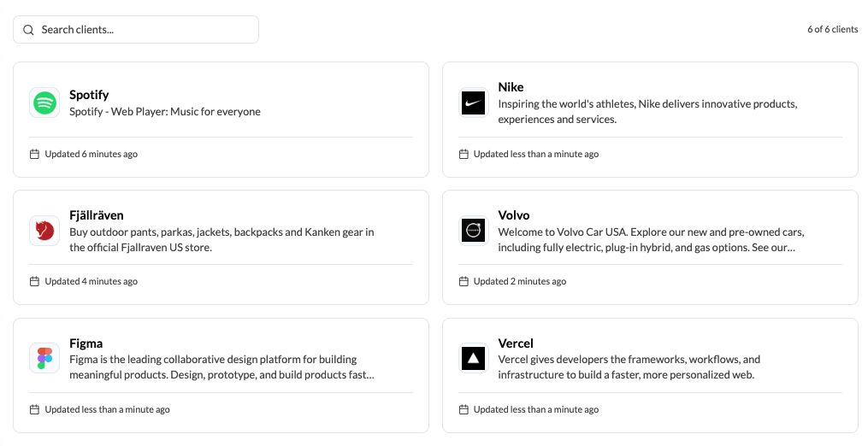Click the calendar icon on Figma card
The image size is (868, 446).
(x=35, y=409)
